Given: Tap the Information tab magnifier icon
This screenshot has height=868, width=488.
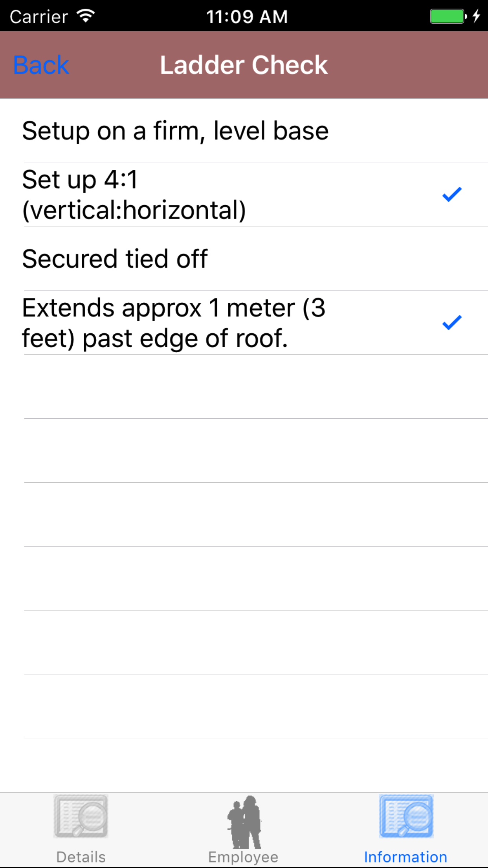Looking at the screenshot, I should coord(406,816).
